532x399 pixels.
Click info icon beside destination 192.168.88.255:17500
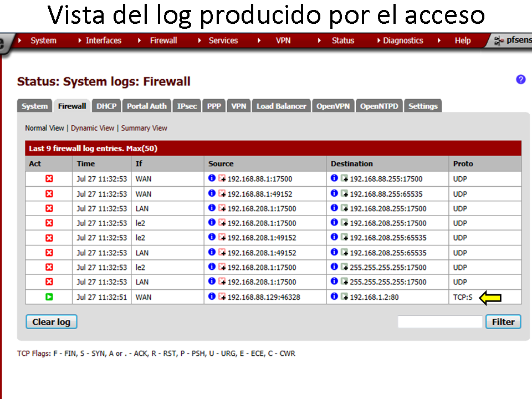(334, 178)
